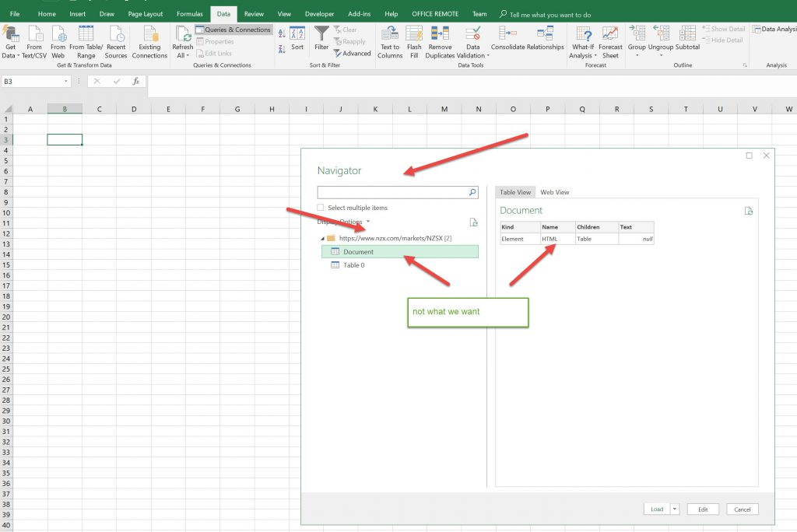This screenshot has height=532, width=797.
Task: Click the Navigator search field
Action: coord(392,192)
